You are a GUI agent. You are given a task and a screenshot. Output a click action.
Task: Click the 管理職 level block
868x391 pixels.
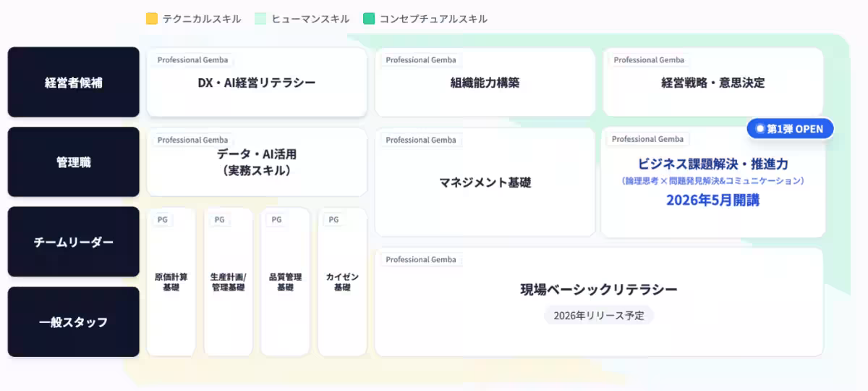coord(74,162)
